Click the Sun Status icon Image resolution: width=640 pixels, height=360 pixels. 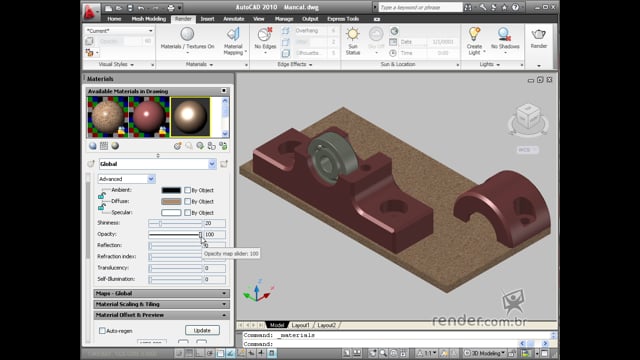pos(353,34)
